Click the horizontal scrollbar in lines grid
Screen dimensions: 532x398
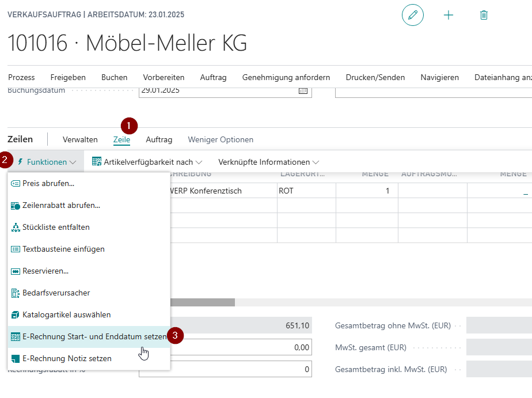[202, 302]
